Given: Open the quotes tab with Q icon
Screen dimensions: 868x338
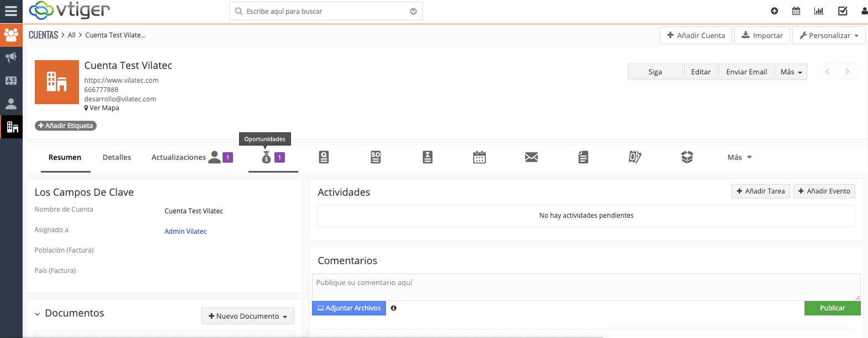Looking at the screenshot, I should (324, 158).
